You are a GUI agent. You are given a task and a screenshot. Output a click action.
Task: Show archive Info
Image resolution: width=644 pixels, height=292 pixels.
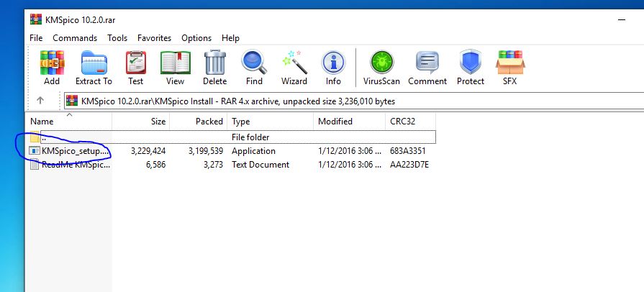pos(333,63)
